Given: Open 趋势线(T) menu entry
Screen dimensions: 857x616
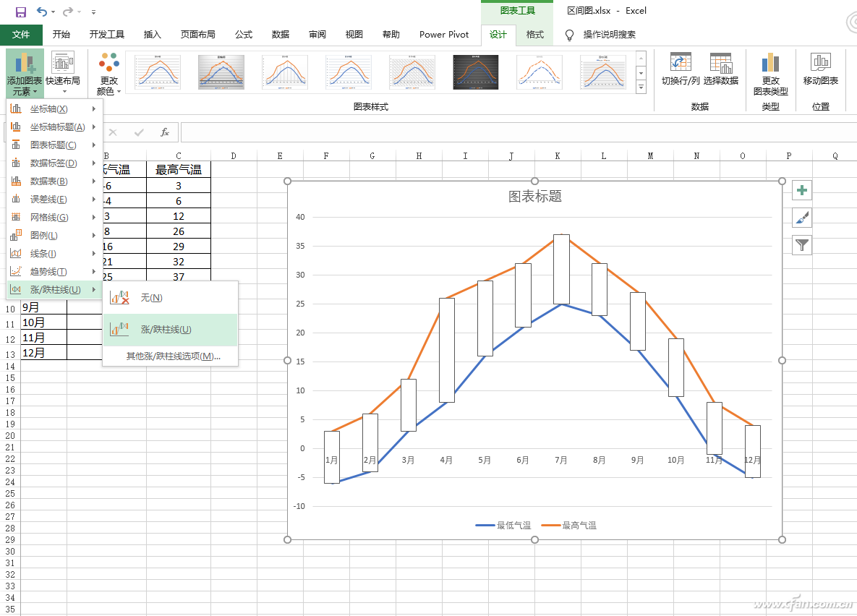Looking at the screenshot, I should 54,271.
